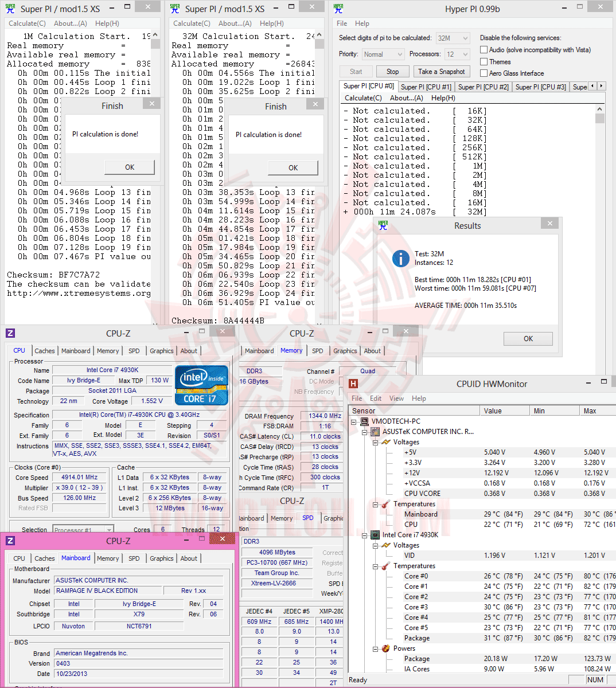616x688 pixels.
Task: Click the CPU-Z Z icon on CPU tab window
Action: pos(10,333)
